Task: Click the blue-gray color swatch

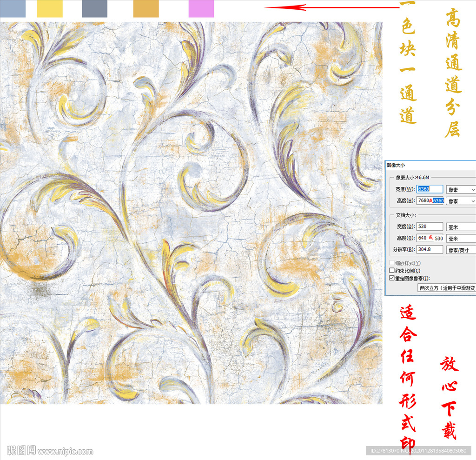Action: pos(13,8)
